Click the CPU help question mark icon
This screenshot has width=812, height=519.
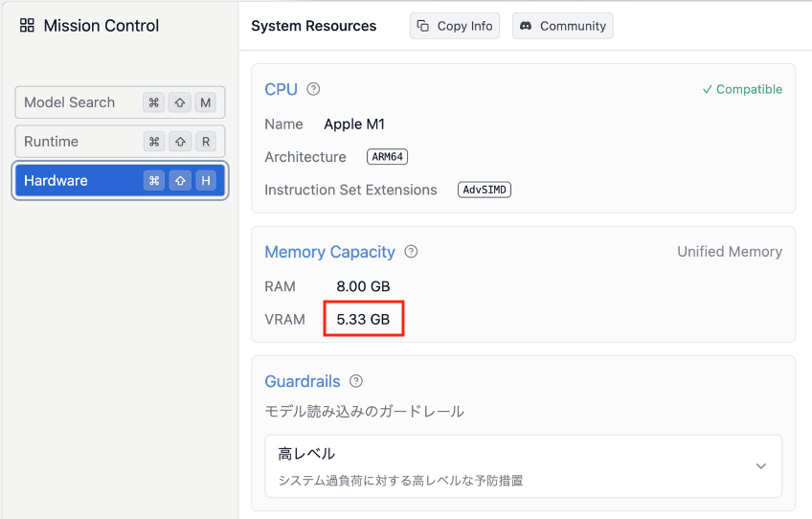[313, 89]
